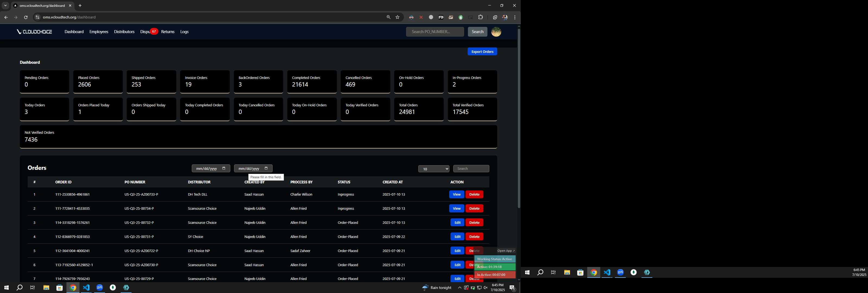
Task: Open the Completed Orders card
Action: [312, 82]
